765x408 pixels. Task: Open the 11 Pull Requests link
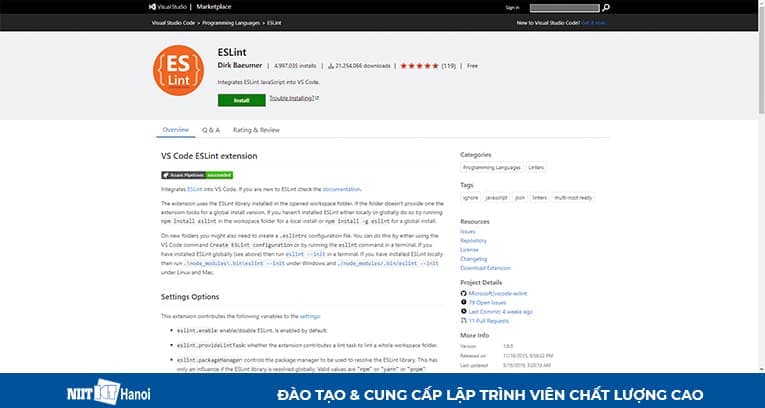tap(488, 321)
